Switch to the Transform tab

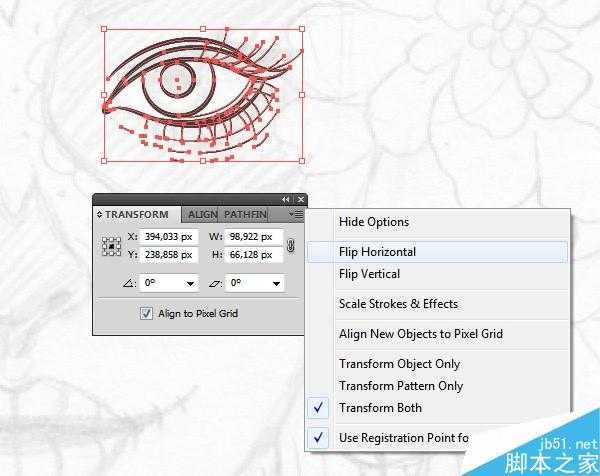137,214
